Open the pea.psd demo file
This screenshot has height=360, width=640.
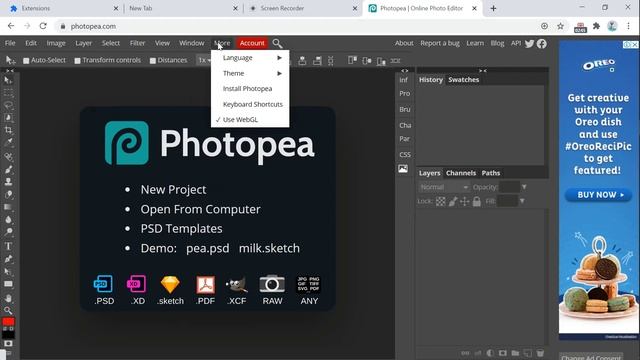[208, 248]
